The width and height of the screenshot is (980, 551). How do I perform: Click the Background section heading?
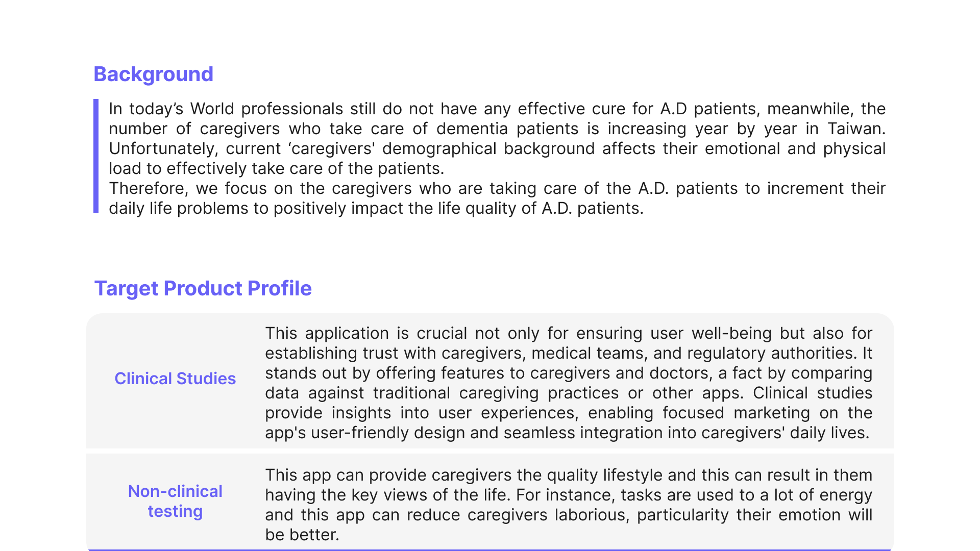153,74
